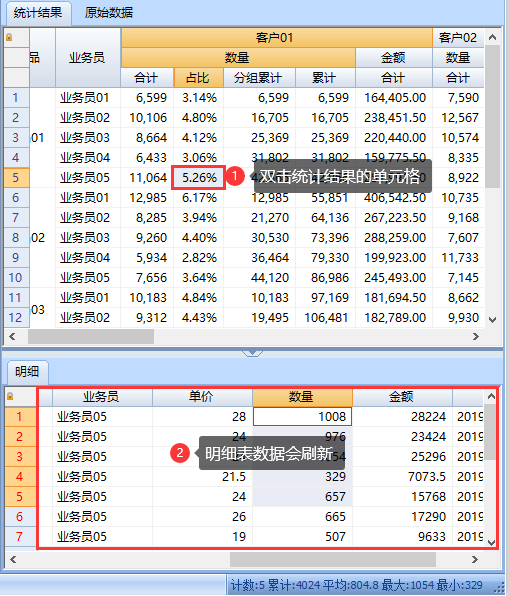This screenshot has width=509, height=596.
Task: Collapse the detail panel with the splitter arrow
Action: (252, 353)
